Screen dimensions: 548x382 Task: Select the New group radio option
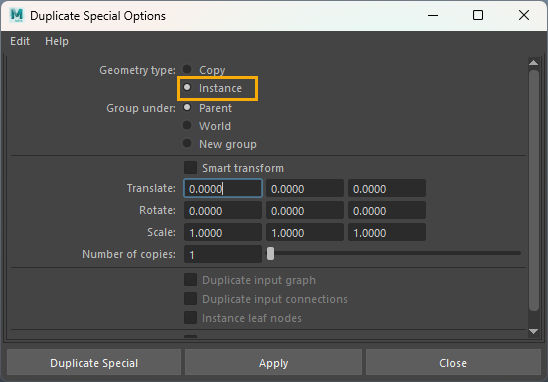click(x=187, y=143)
